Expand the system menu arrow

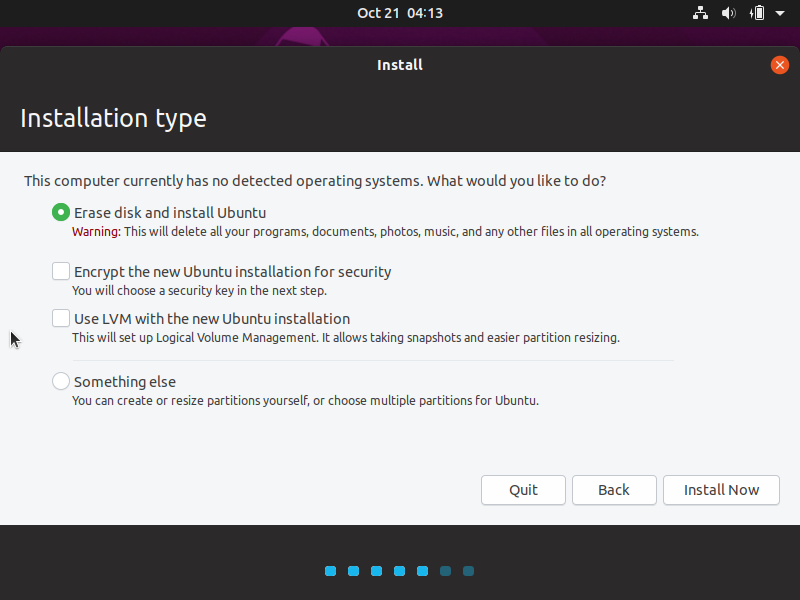point(780,13)
